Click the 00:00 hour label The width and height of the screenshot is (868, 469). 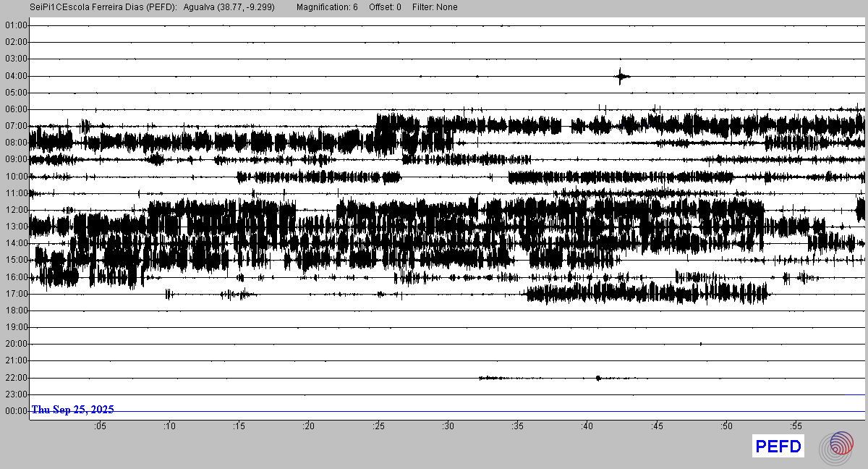[x=16, y=411]
